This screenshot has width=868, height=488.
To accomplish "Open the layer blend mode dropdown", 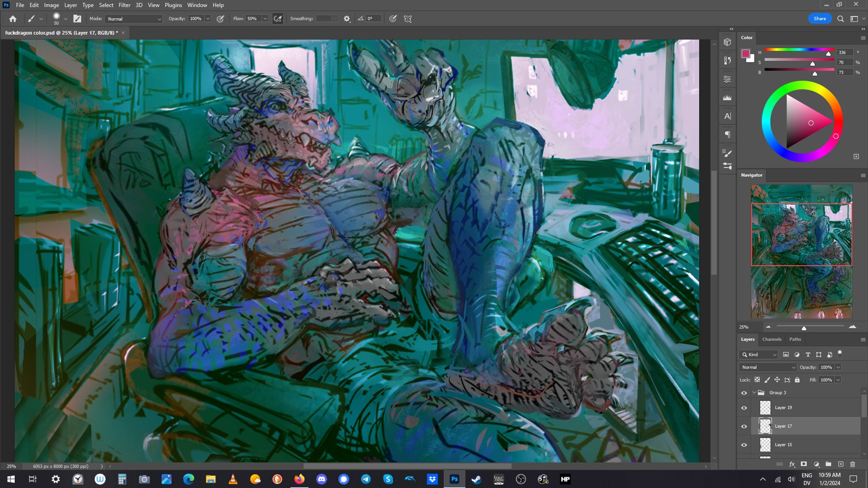I will (x=768, y=367).
